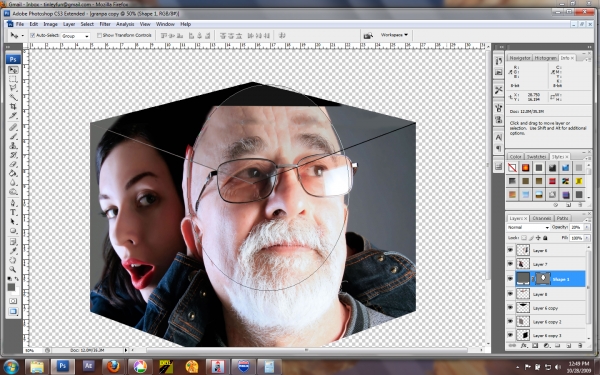
Task: Open the Auto-Select Group dropdown
Action: [x=75, y=36]
